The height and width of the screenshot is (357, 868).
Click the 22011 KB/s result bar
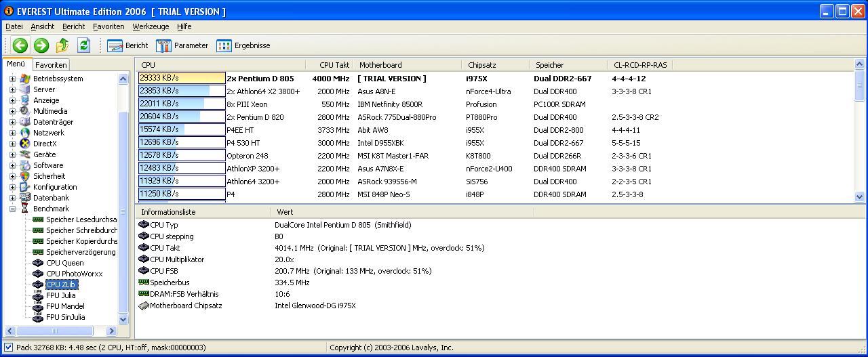pos(182,104)
